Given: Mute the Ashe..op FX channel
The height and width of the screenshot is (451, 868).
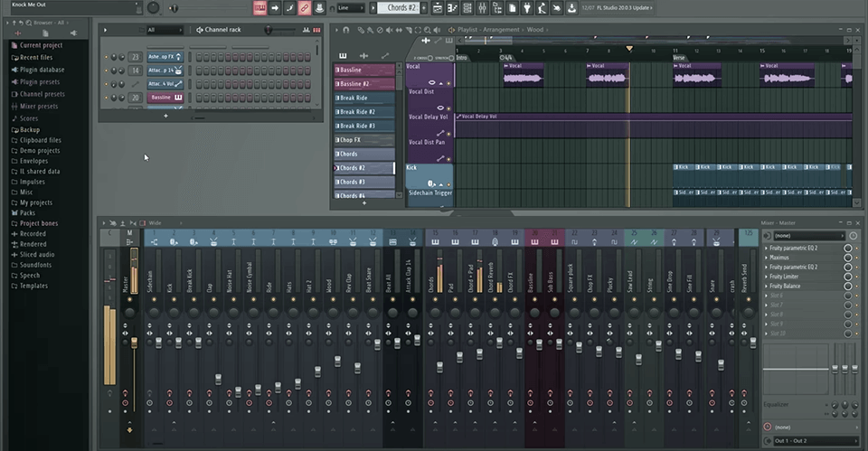Looking at the screenshot, I should [x=107, y=57].
